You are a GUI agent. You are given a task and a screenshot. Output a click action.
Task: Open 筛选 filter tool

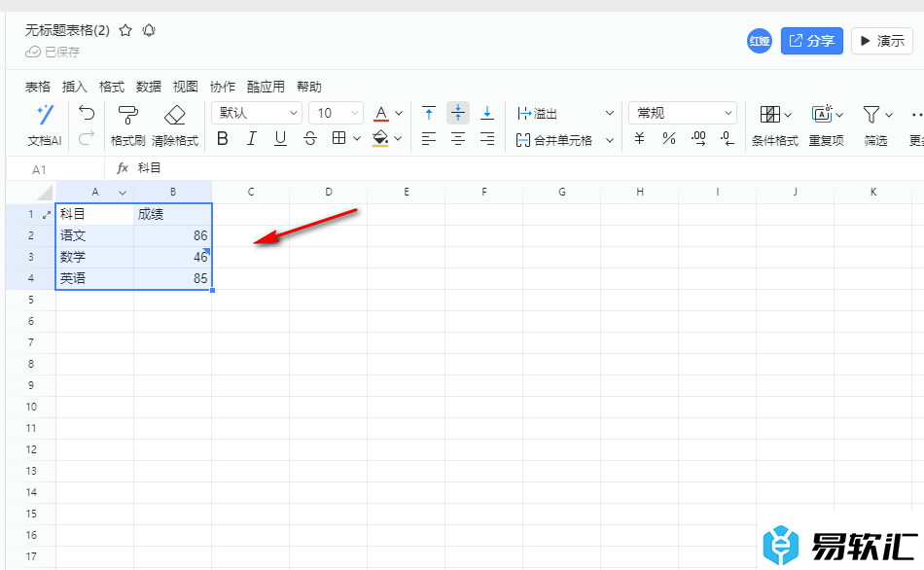coord(876,125)
